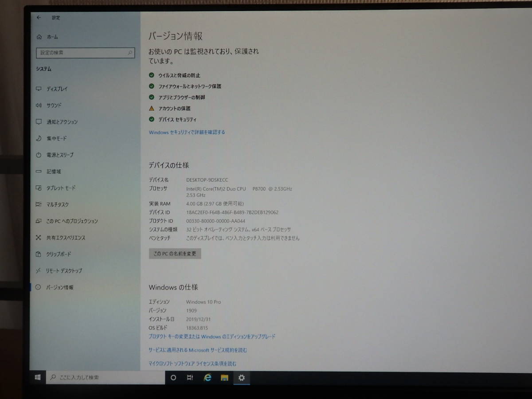Select タブレット モード in sidebar

pyautogui.click(x=56, y=188)
